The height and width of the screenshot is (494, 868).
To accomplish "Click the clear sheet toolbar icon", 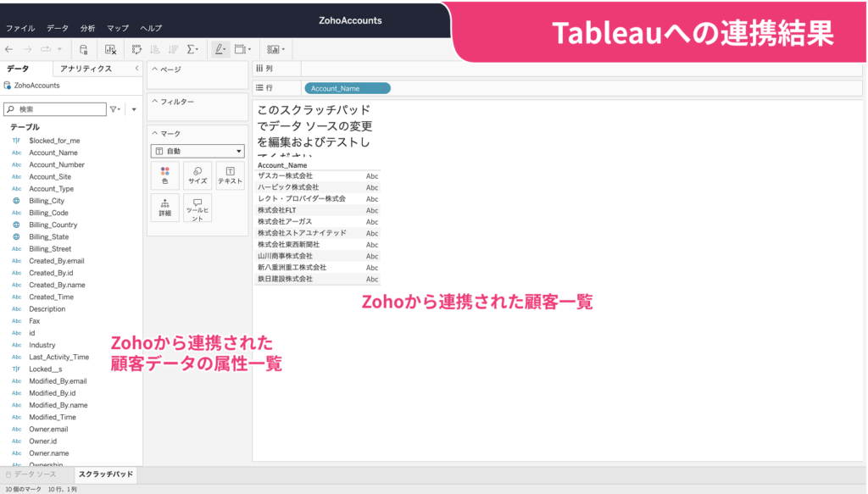I will click(x=110, y=49).
